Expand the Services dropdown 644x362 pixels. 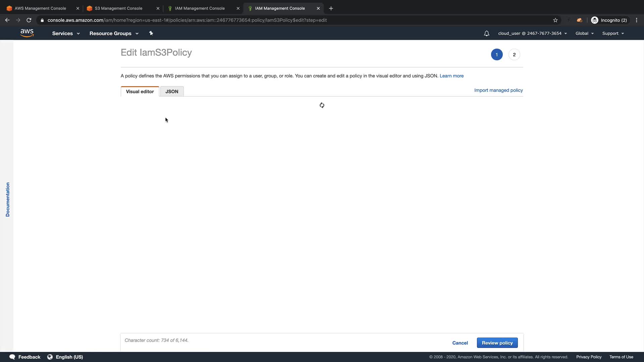click(66, 34)
